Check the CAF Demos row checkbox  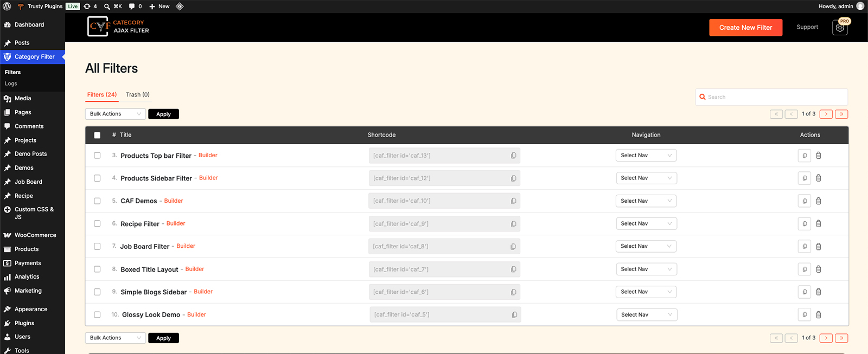[97, 201]
